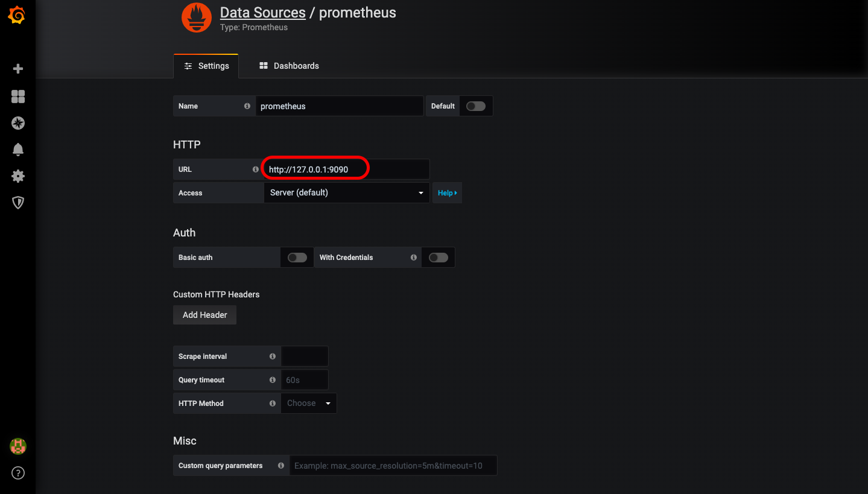Open the Configuration gear icon
The image size is (868, 494).
pyautogui.click(x=18, y=176)
